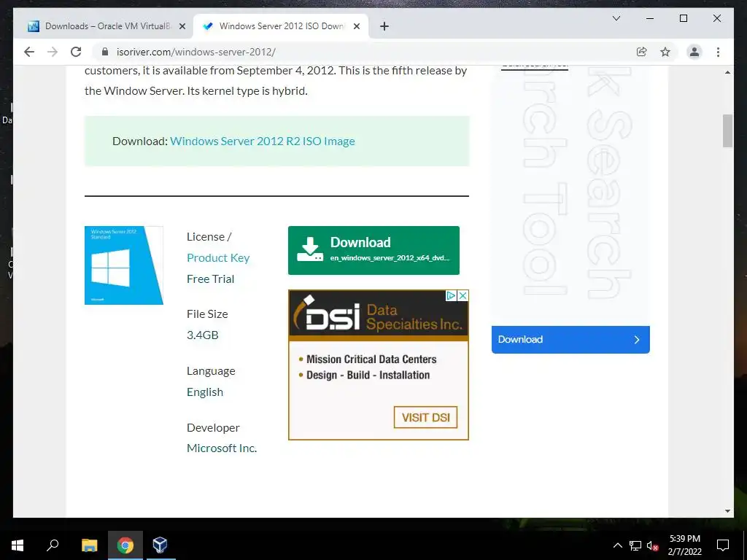The image size is (747, 560).
Task: Click the Microsoft Inc. developer text
Action: 222,448
